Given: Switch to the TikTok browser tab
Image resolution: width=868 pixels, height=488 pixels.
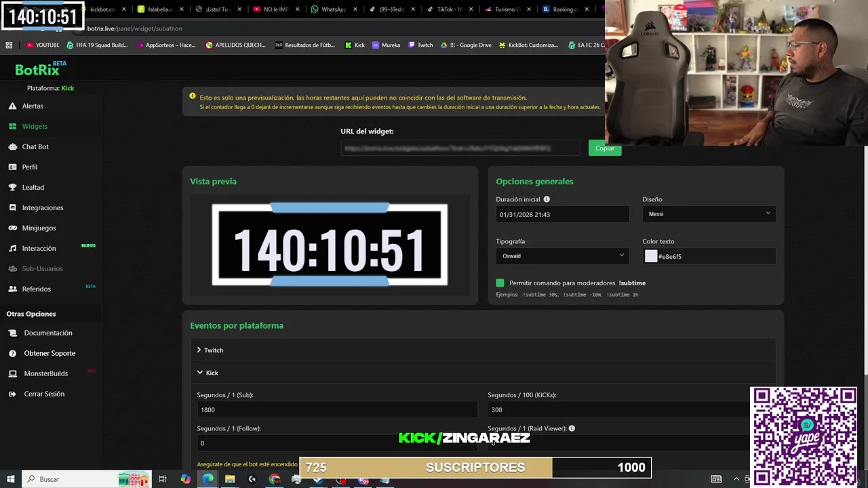Looking at the screenshot, I should (x=450, y=9).
